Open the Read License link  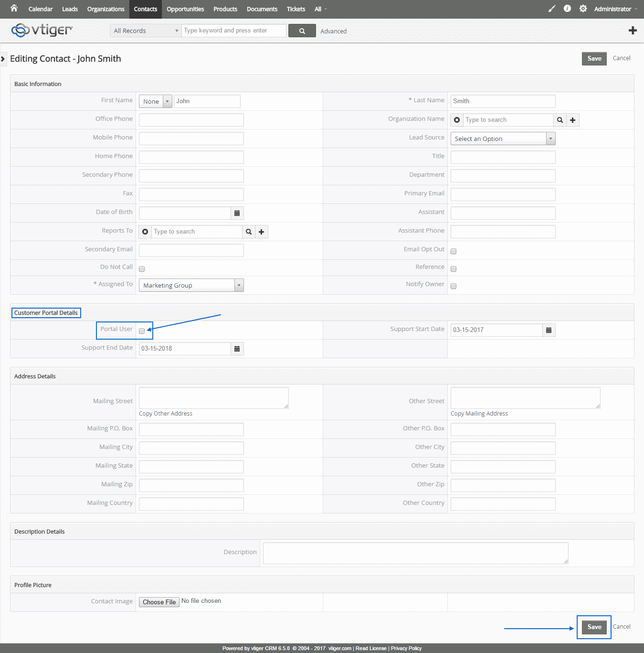pos(371,648)
